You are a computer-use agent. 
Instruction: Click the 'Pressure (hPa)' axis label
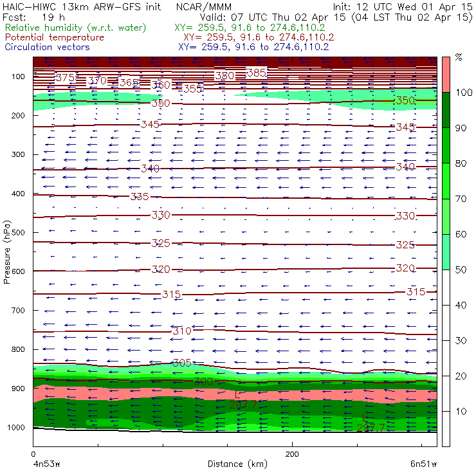click(6, 252)
